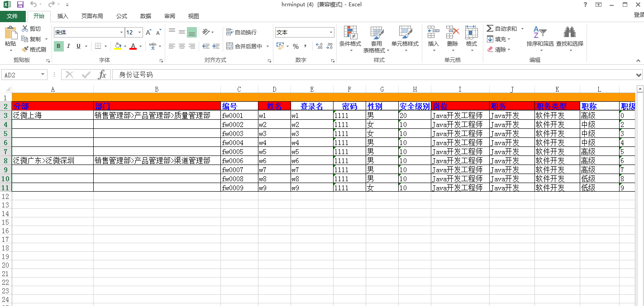The image size is (644, 306).
Task: Toggle Wrap Text (自动换行)
Action: [242, 33]
